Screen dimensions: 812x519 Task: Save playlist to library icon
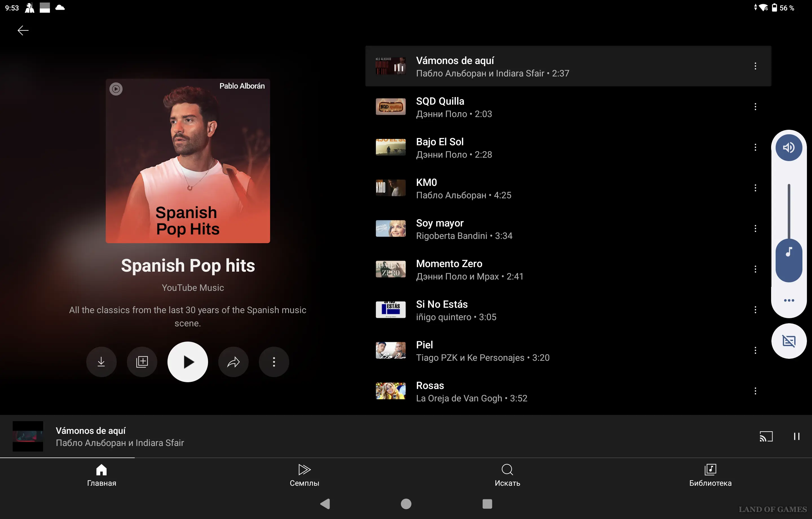click(142, 362)
